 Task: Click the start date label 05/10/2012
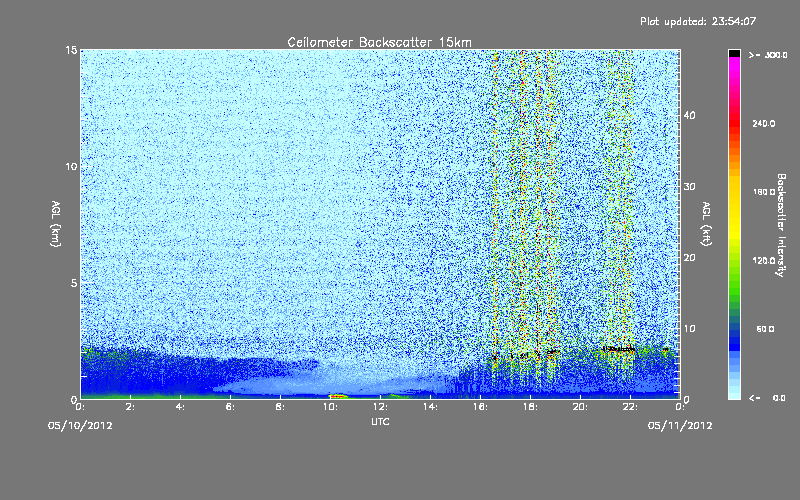coord(80,426)
